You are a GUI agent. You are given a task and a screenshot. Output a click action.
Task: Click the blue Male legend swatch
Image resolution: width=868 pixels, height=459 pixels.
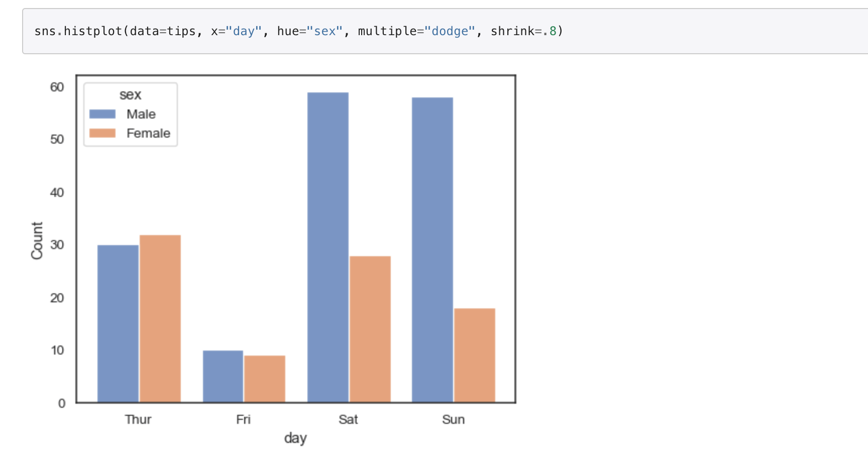[102, 113]
